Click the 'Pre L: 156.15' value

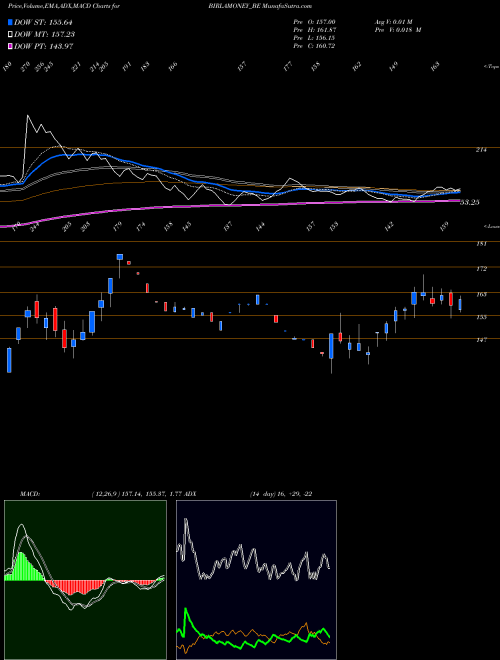314,38
